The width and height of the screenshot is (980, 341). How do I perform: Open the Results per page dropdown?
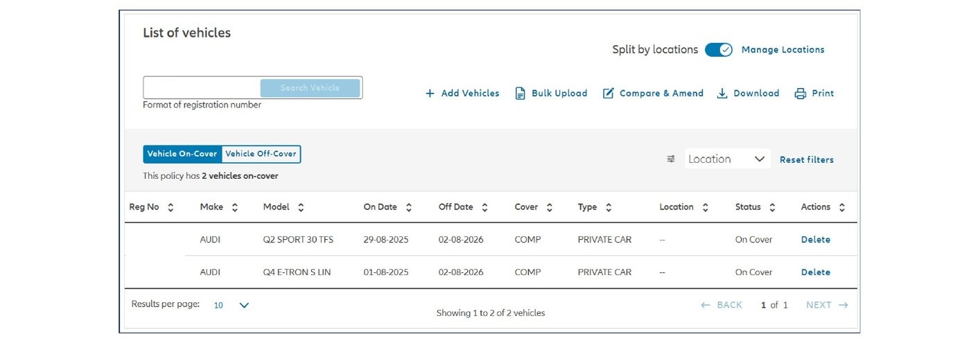coord(231,305)
